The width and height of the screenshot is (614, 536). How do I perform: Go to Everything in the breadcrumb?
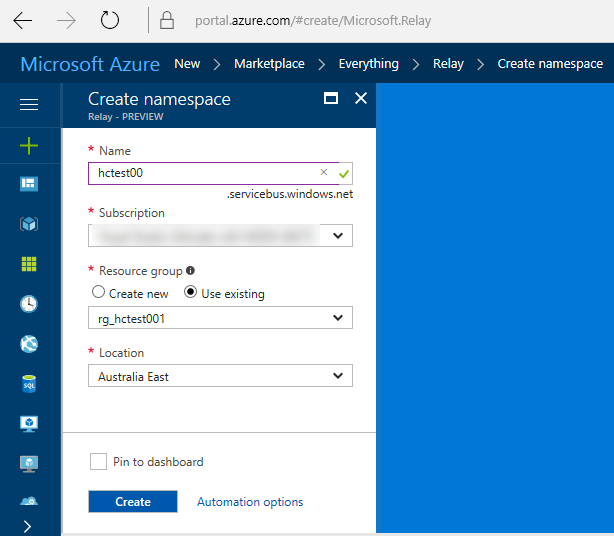(368, 64)
